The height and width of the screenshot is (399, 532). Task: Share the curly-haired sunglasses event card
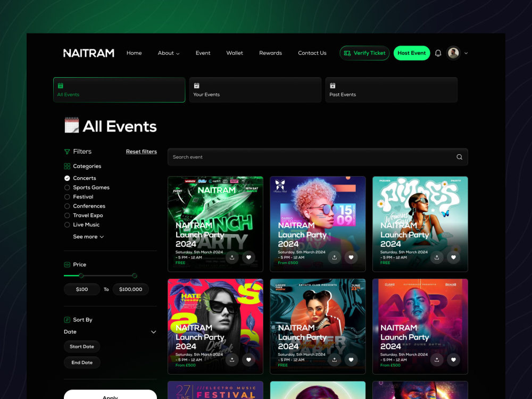(x=335, y=257)
